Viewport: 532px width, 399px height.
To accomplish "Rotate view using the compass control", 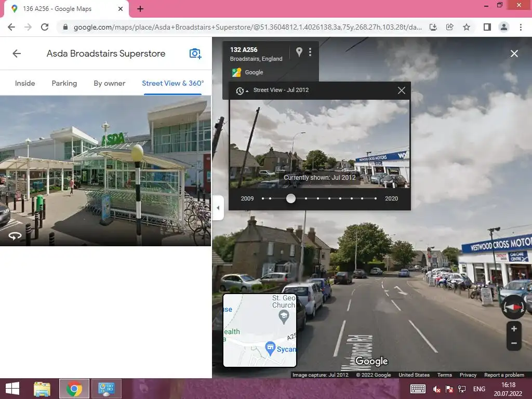I will click(513, 307).
